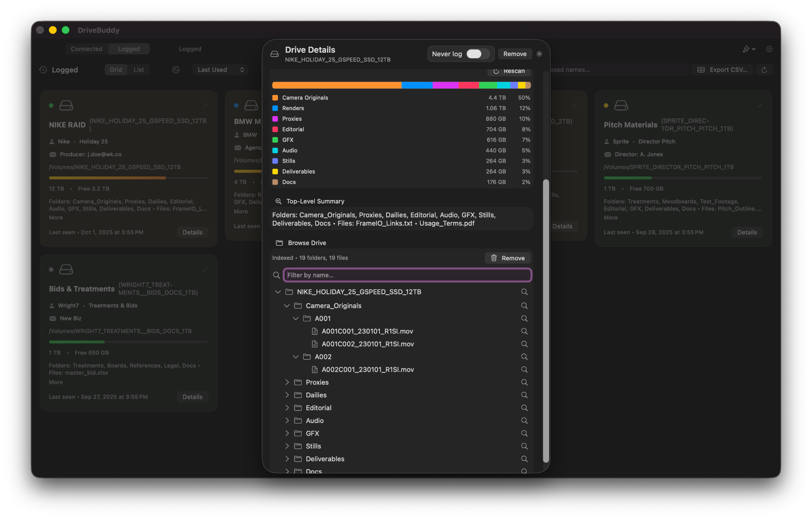812x519 pixels.
Task: Switch to List view
Action: 139,70
